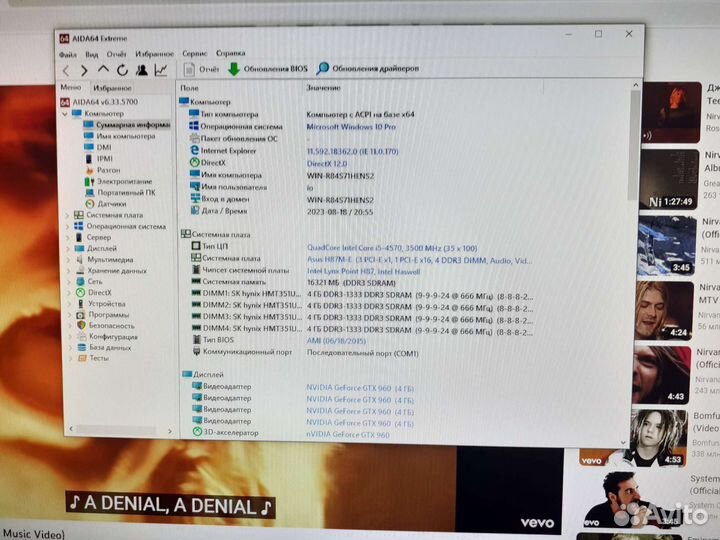720x540 pixels.
Task: Select the Тесты tree item
Action: click(94, 358)
